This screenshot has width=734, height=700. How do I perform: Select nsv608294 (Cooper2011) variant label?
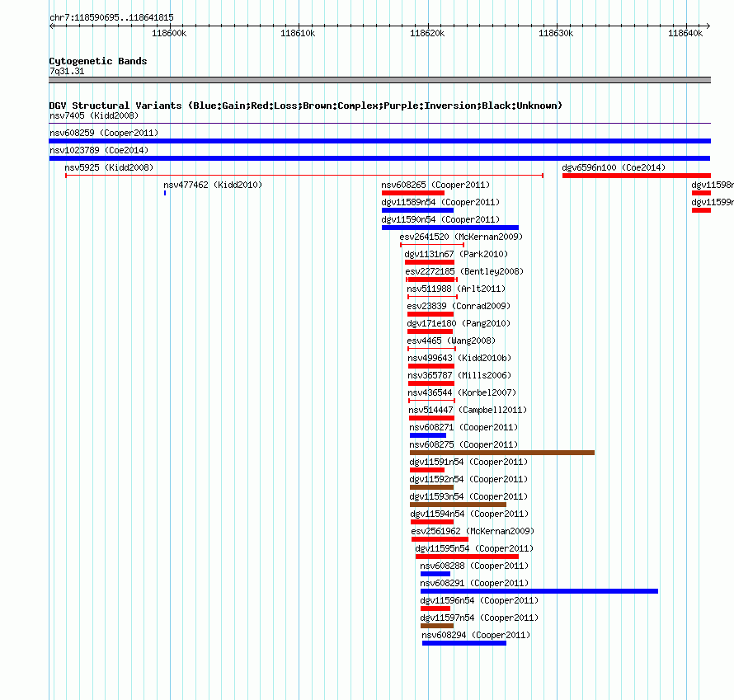click(x=476, y=635)
